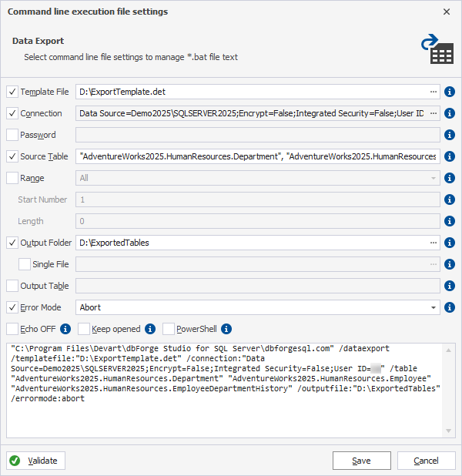Click info icon next to Keep opened
462x476 pixels.
[x=150, y=329]
